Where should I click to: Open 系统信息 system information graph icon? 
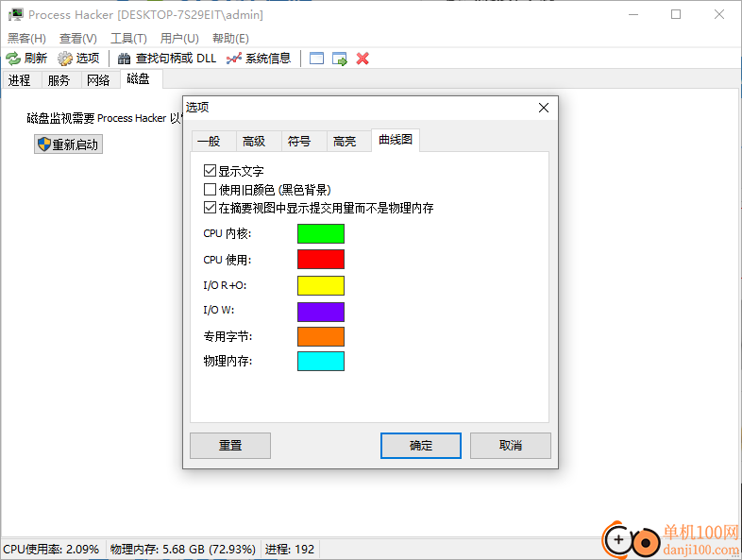click(234, 59)
